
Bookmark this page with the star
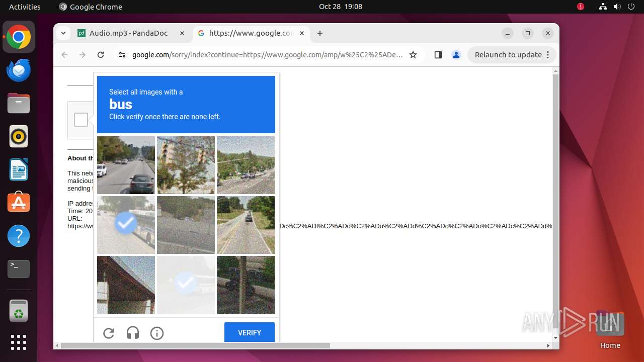click(413, 55)
